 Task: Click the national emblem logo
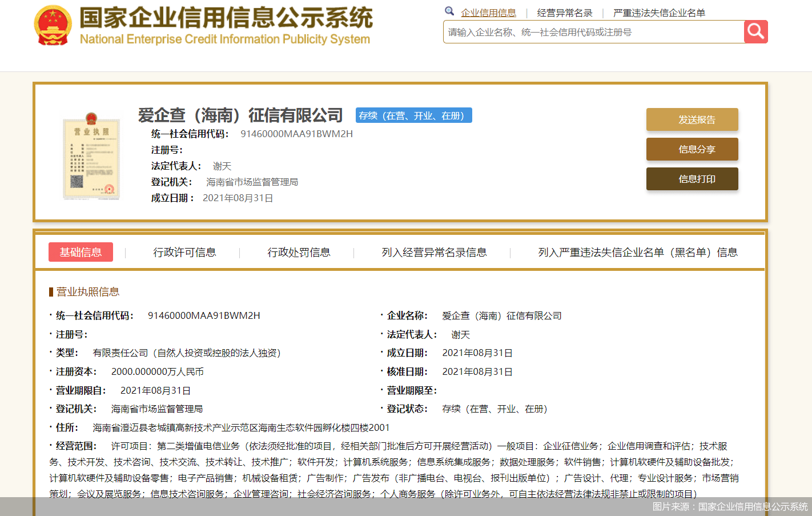pos(53,26)
